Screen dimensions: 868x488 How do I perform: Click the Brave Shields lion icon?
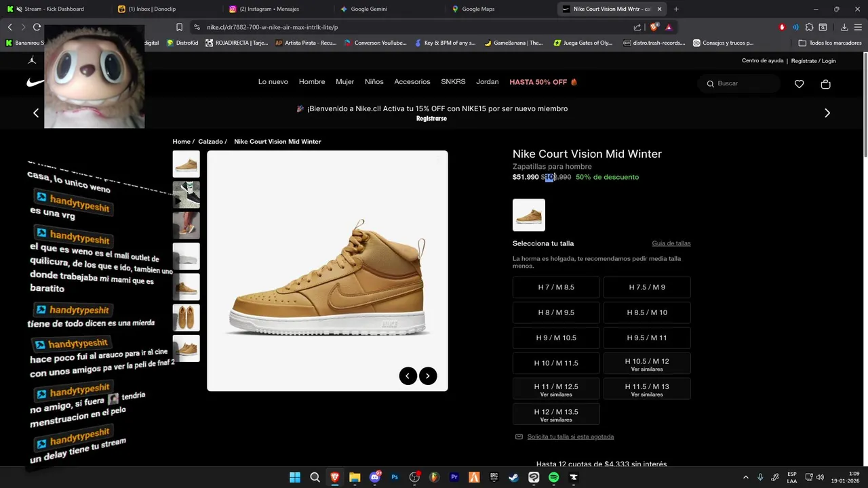[x=654, y=27]
